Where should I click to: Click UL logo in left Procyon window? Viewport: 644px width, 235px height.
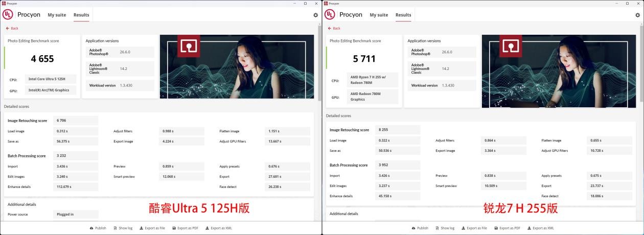8,14
